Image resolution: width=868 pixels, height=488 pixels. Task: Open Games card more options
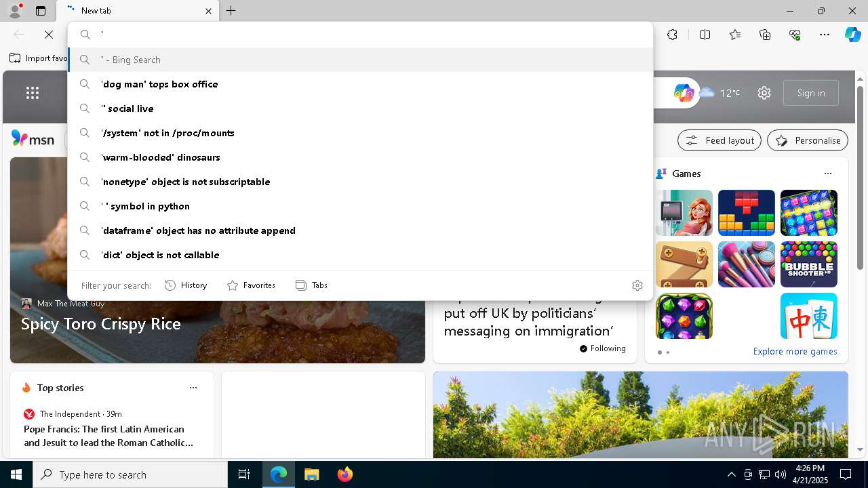point(828,174)
